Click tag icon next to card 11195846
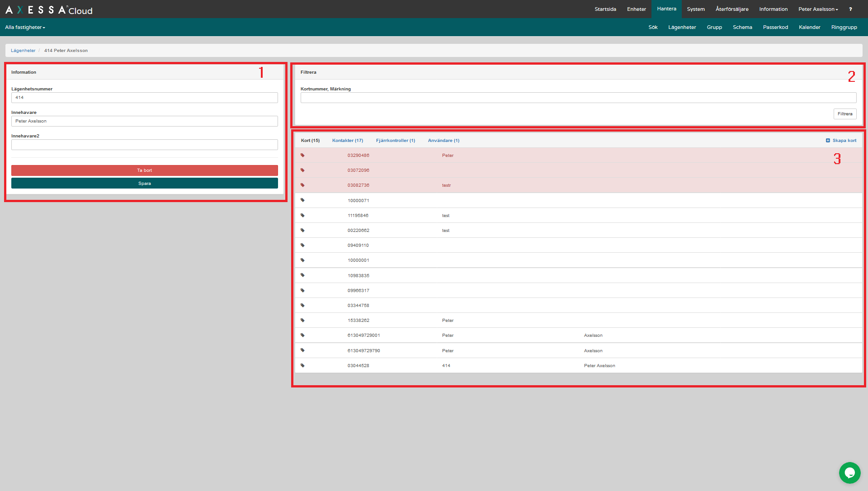Image resolution: width=868 pixels, height=491 pixels. click(x=302, y=215)
